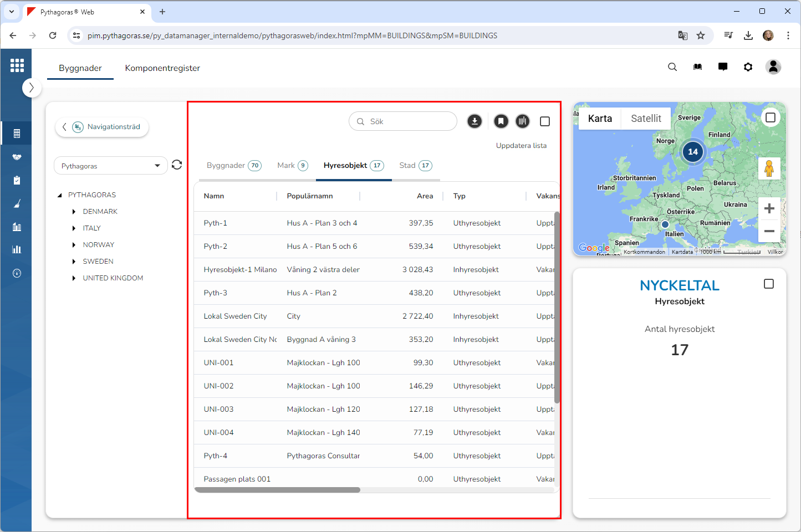Expand the DENMARK tree node
Screen dimensions: 801x532
pyautogui.click(x=74, y=212)
